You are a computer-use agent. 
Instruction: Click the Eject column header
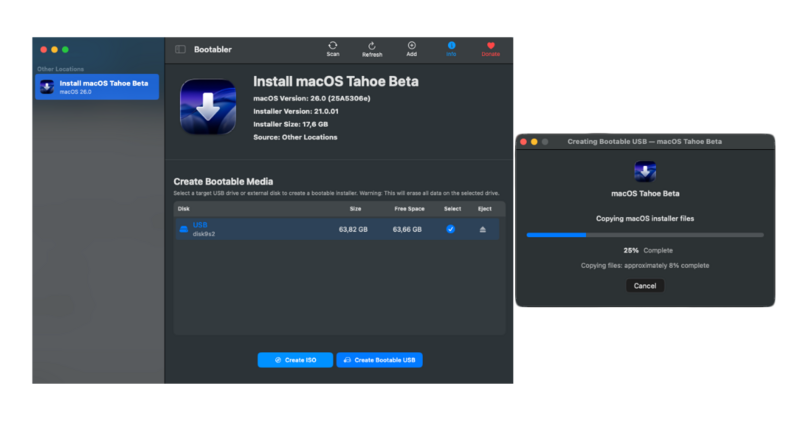(x=485, y=209)
